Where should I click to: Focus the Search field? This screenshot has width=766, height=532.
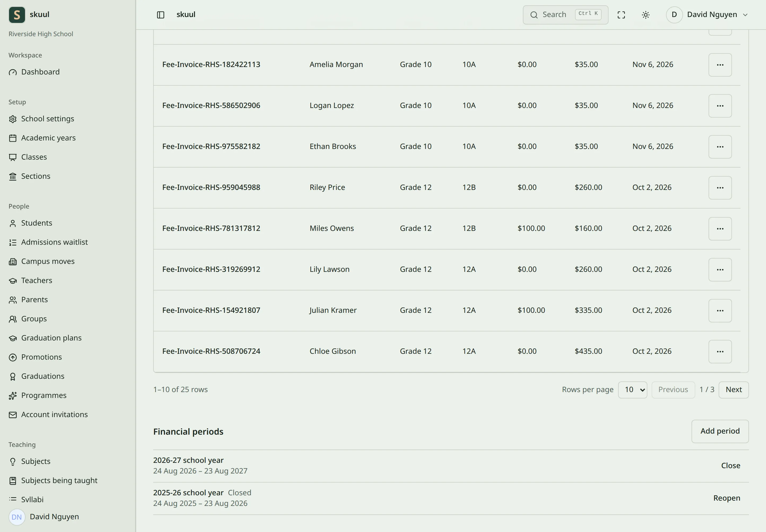pos(565,15)
